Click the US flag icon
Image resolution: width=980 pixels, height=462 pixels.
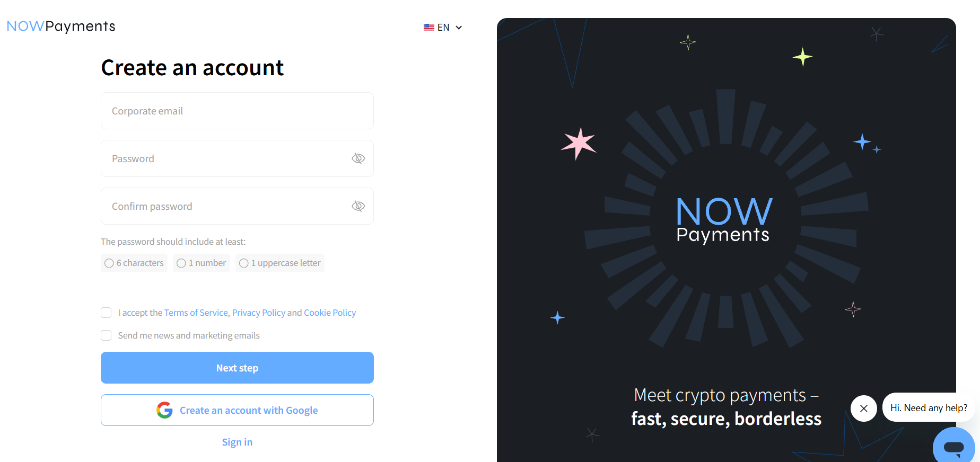pos(428,27)
